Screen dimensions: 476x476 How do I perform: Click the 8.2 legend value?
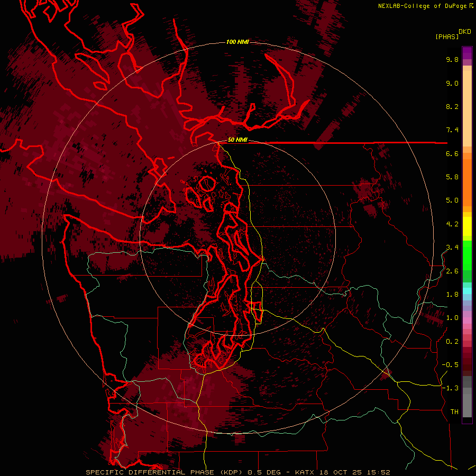(452, 106)
